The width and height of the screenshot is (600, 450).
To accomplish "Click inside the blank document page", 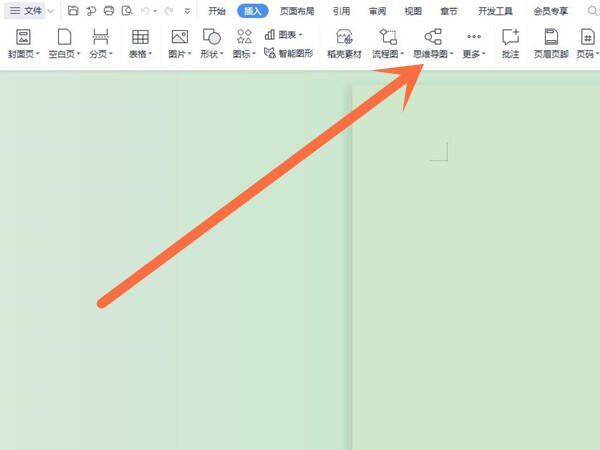I will coord(476,268).
